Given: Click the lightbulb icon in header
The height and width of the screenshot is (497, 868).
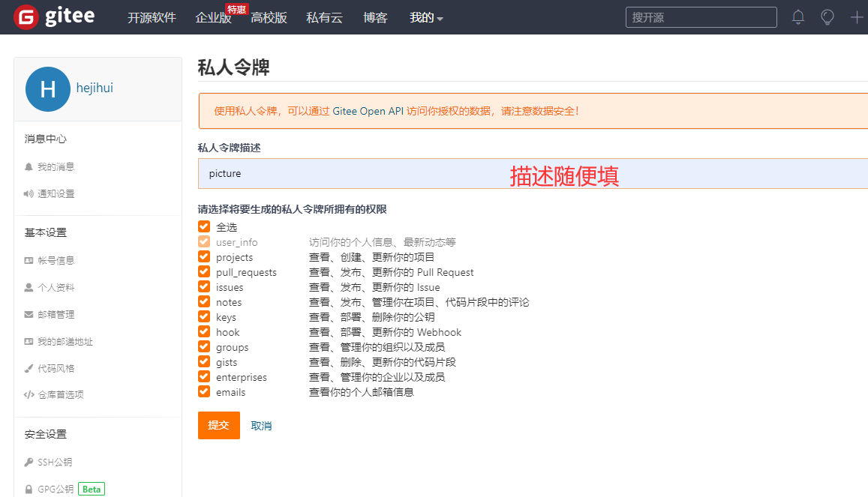Looking at the screenshot, I should tap(827, 17).
